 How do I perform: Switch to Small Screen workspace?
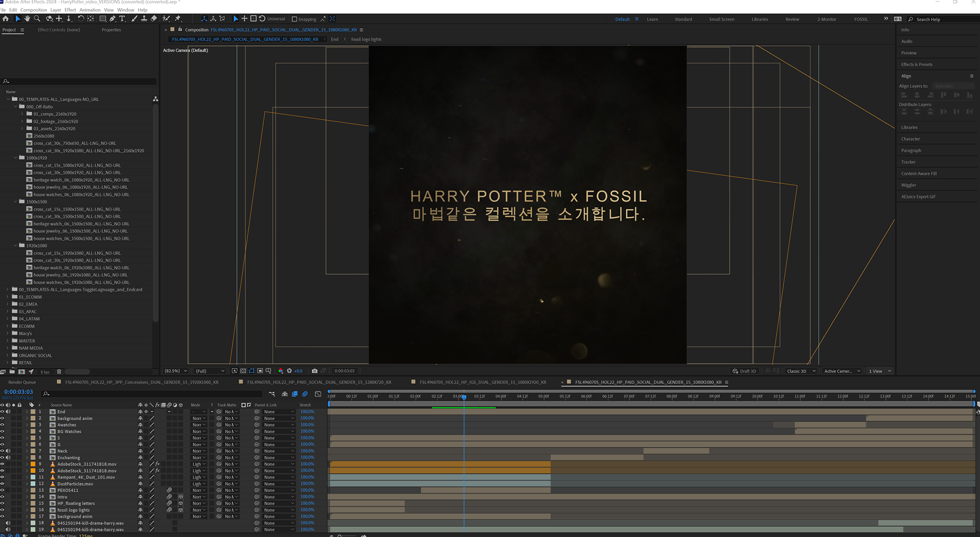(x=722, y=19)
